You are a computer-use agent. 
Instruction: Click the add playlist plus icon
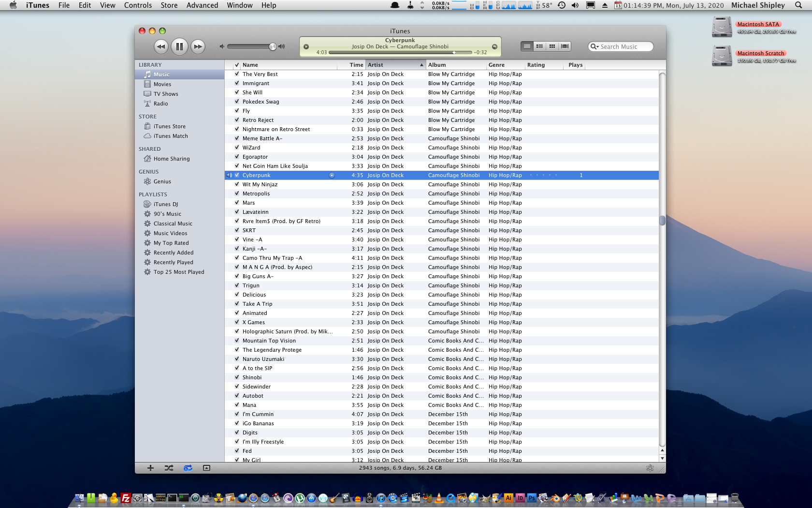150,468
